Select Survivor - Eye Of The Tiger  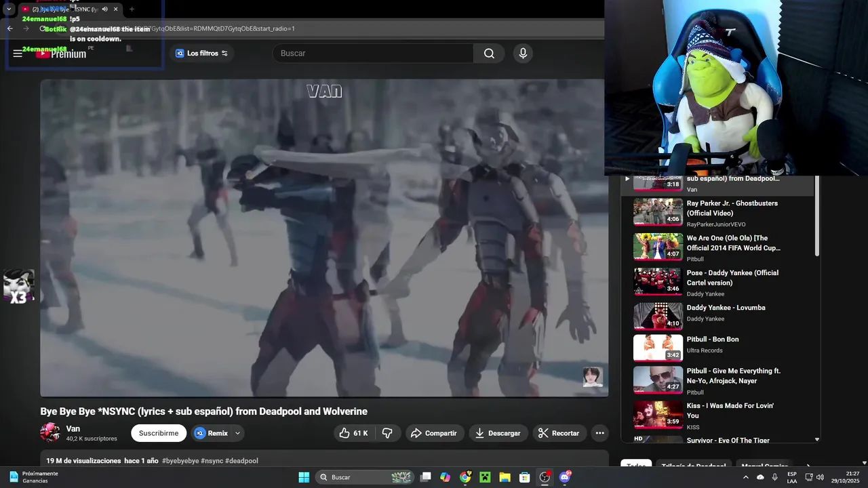coord(728,441)
